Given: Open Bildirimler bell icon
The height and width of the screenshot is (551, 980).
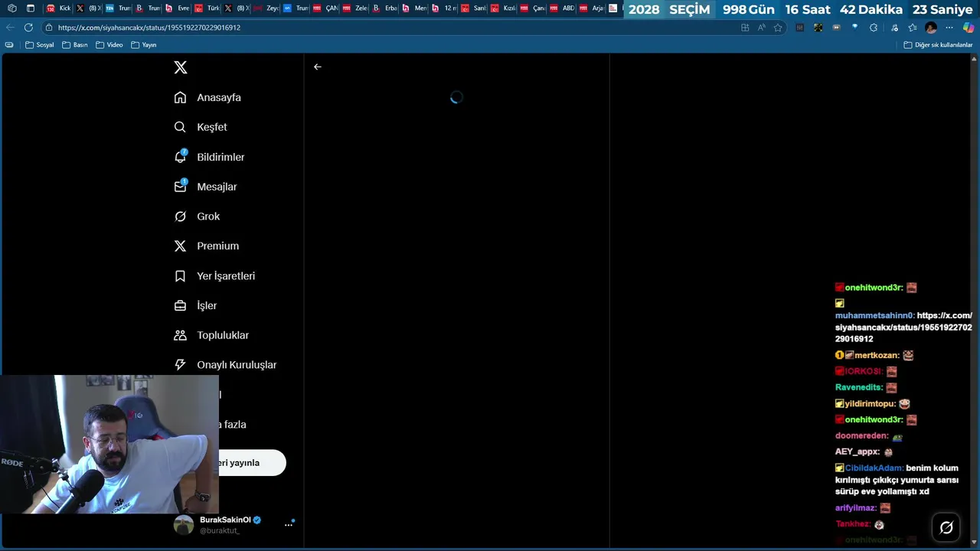Looking at the screenshot, I should click(181, 156).
